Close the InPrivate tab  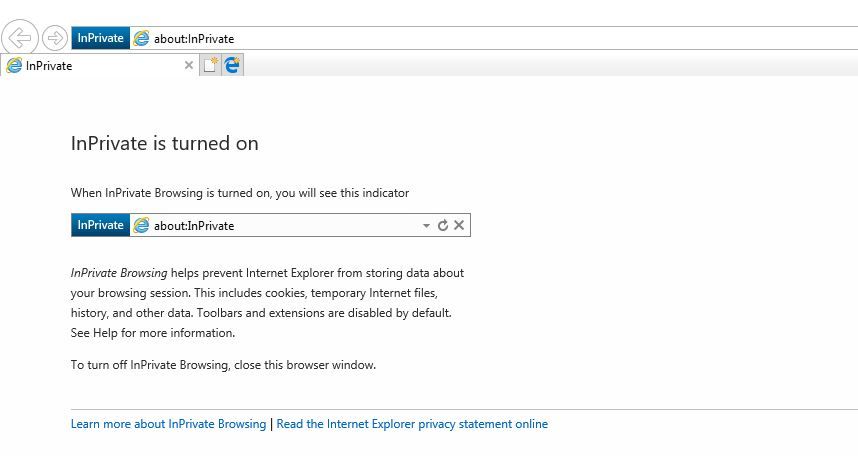point(189,66)
